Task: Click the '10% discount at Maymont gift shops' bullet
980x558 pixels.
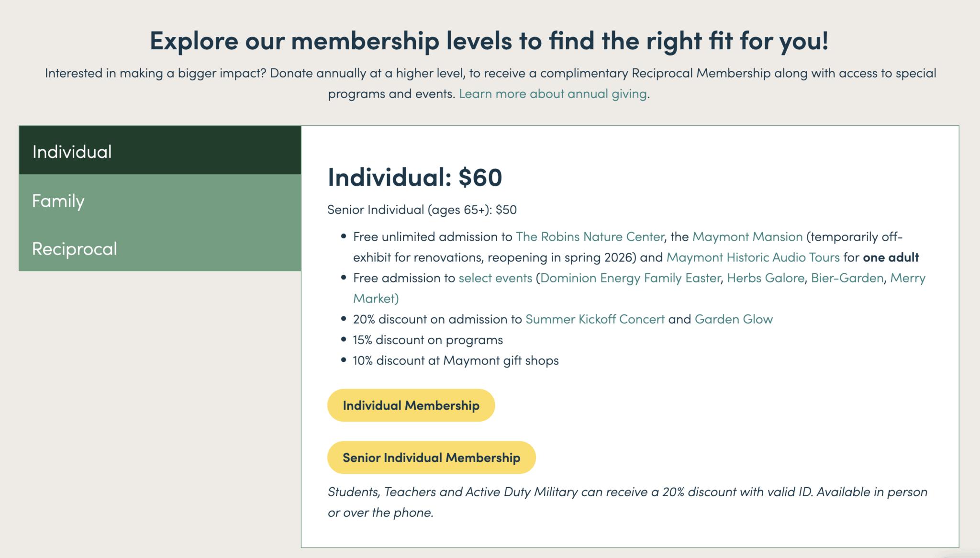Action: click(456, 360)
